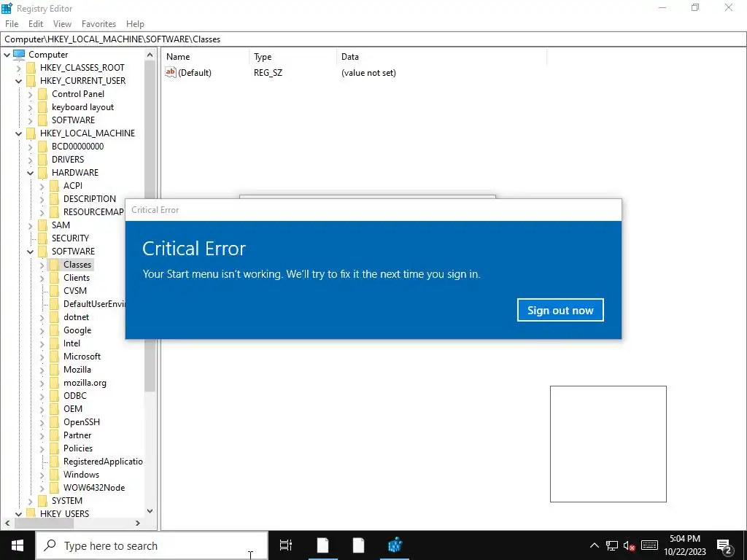Click tree scrollbar up arrow
This screenshot has width=747, height=560.
pyautogui.click(x=150, y=55)
